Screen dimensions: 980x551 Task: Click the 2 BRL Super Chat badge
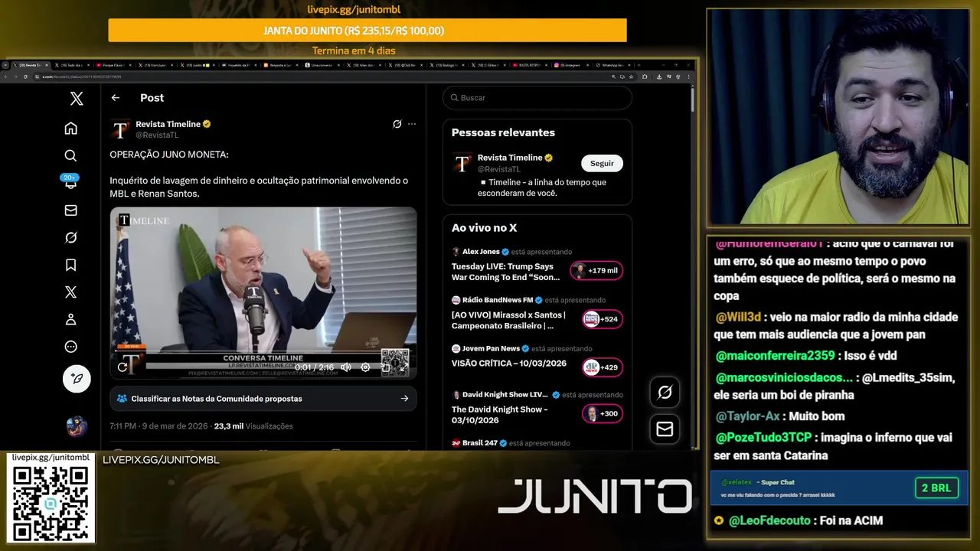pyautogui.click(x=936, y=488)
